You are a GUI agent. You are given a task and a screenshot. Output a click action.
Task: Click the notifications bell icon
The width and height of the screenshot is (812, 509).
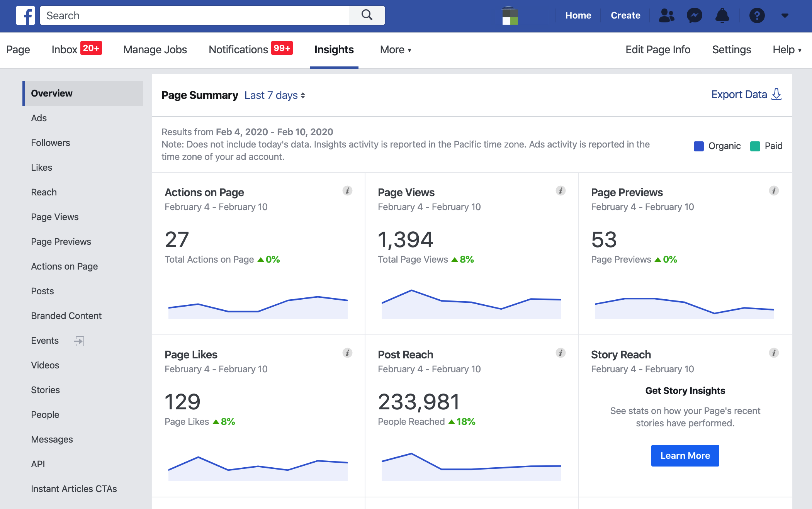click(722, 15)
